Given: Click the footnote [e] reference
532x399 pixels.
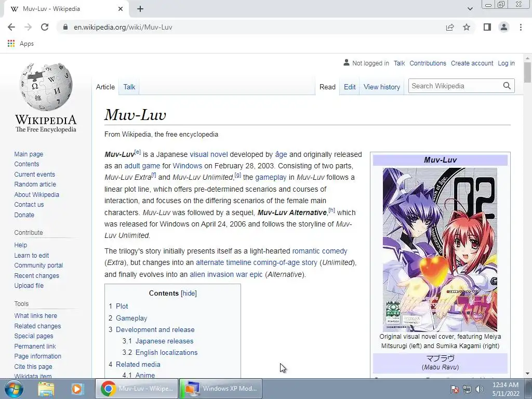Looking at the screenshot, I should pos(137,152).
